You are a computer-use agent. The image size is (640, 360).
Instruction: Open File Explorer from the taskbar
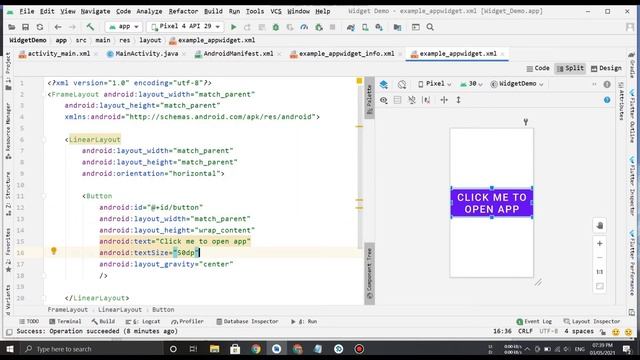click(x=214, y=349)
